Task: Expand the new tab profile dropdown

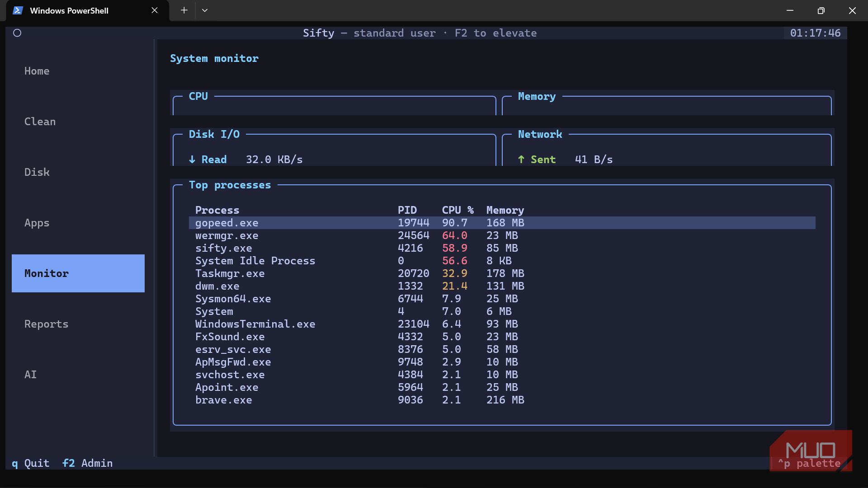Action: (x=205, y=10)
